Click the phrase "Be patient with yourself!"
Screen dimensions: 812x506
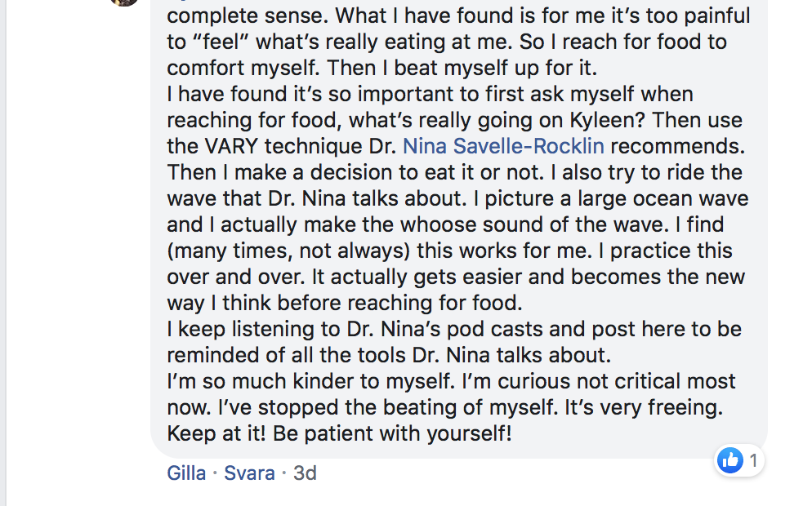[393, 433]
